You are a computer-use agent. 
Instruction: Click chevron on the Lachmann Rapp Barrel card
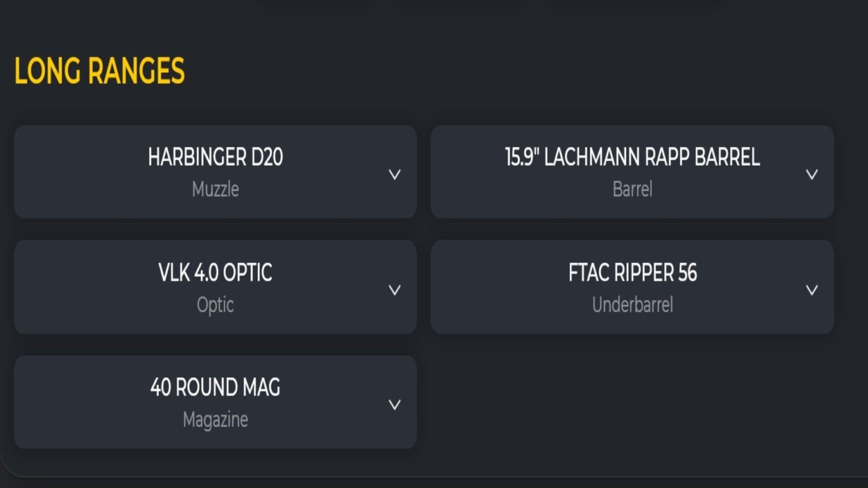pos(811,174)
